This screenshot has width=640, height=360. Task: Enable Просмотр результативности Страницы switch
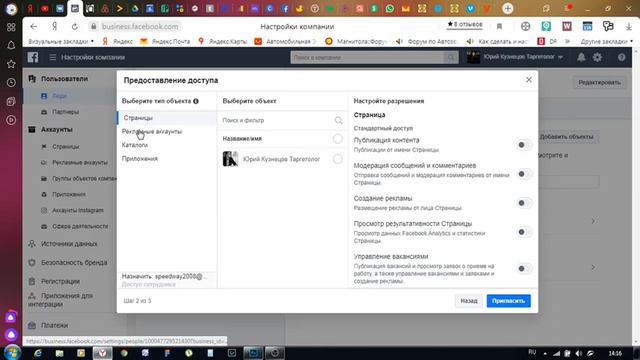524,232
